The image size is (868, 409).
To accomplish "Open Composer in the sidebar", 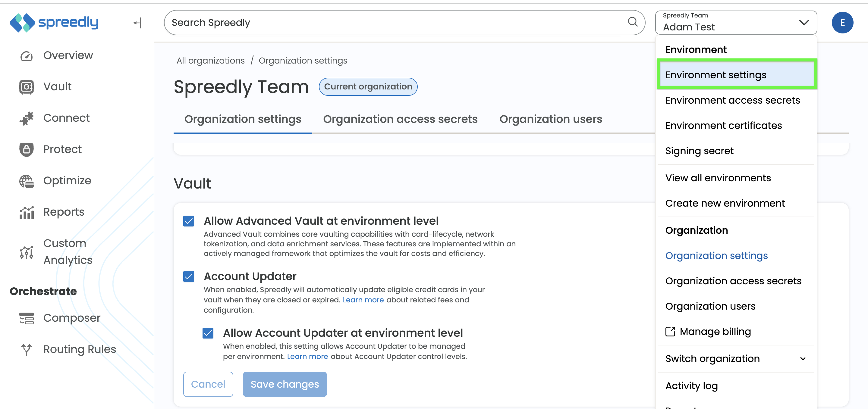I will point(72,318).
